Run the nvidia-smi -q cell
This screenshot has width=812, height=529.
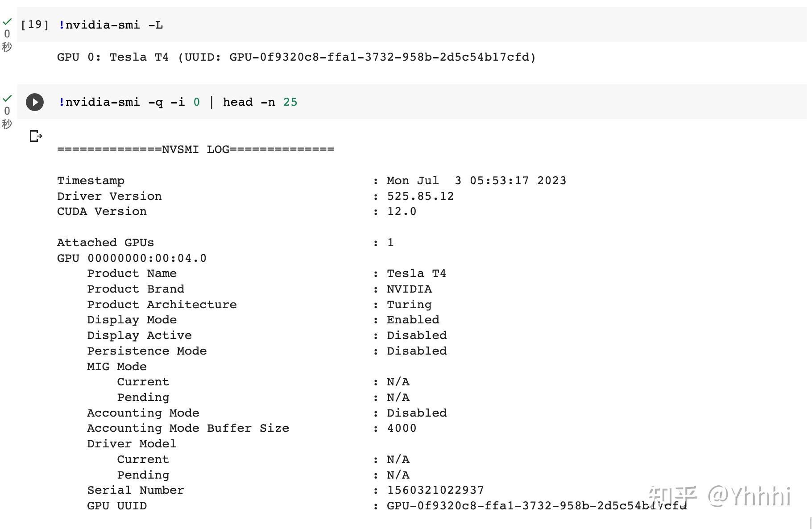[35, 102]
